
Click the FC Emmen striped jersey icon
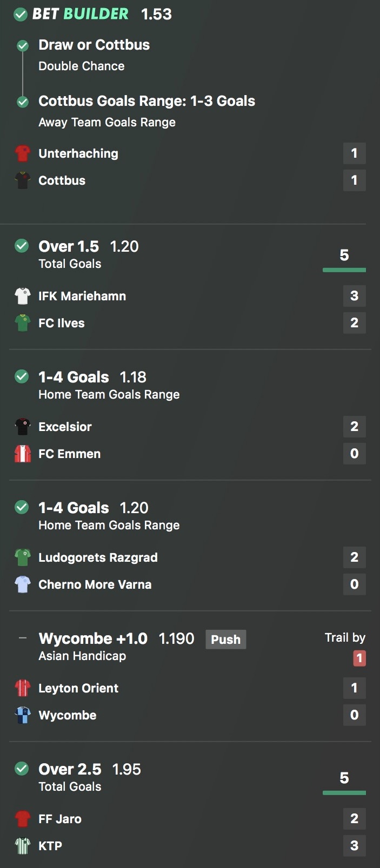click(22, 454)
